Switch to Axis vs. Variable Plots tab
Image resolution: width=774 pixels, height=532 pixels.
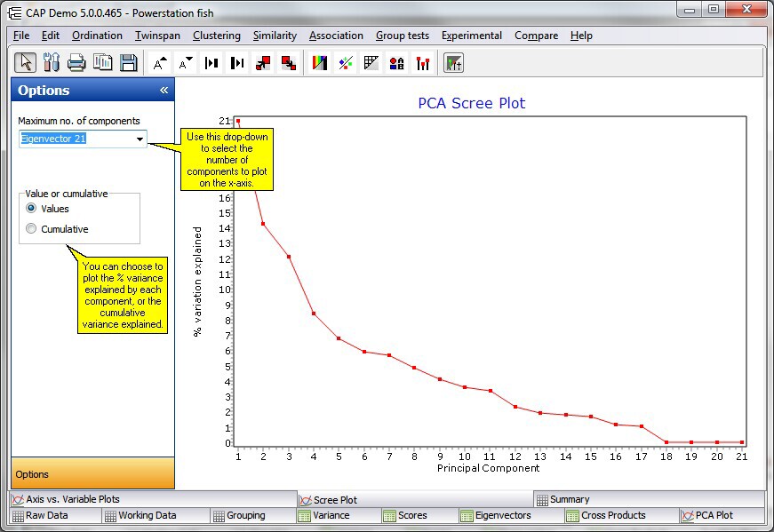click(x=154, y=499)
